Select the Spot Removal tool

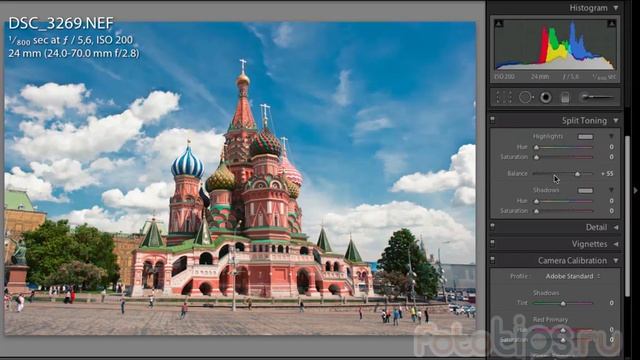coord(526,98)
